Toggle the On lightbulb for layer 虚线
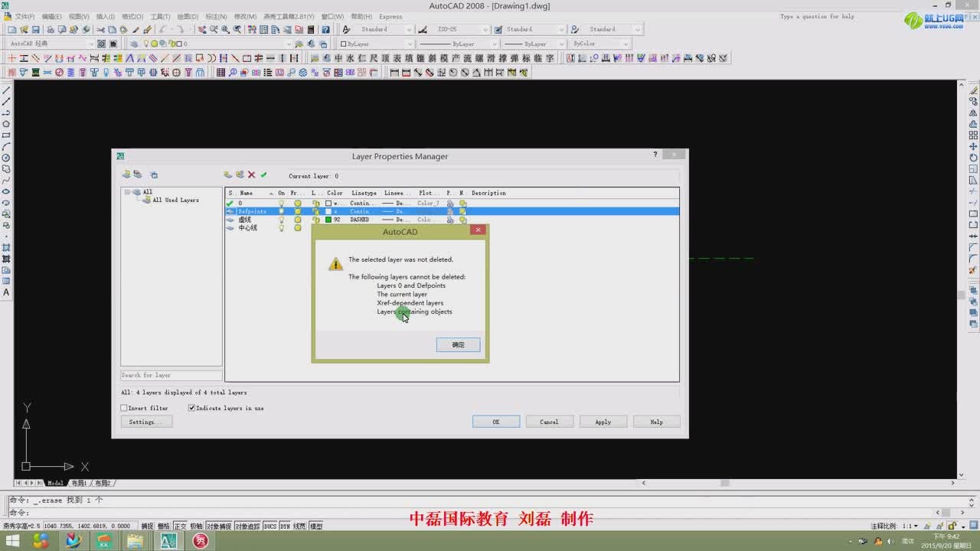Screen dimensions: 980x551 click(x=281, y=220)
